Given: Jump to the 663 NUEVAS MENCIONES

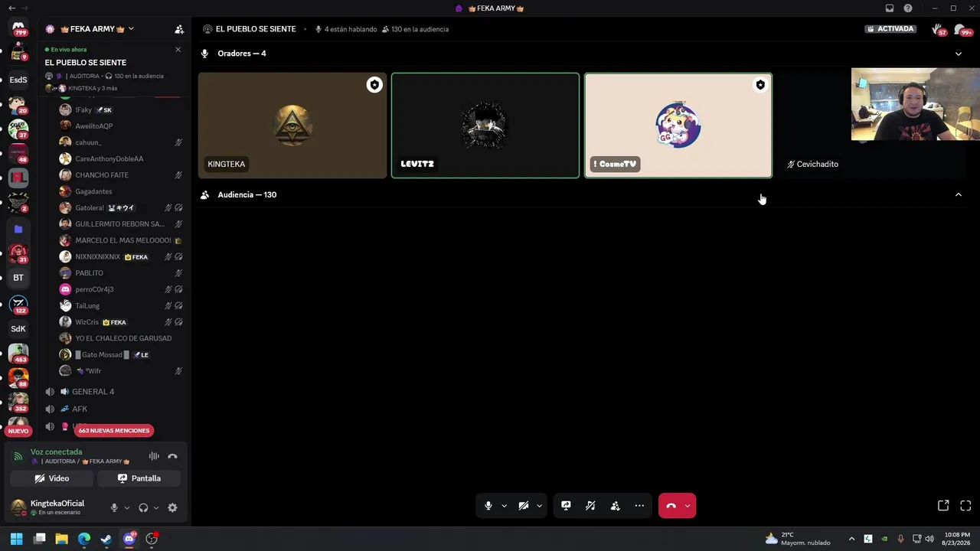Looking at the screenshot, I should (114, 431).
